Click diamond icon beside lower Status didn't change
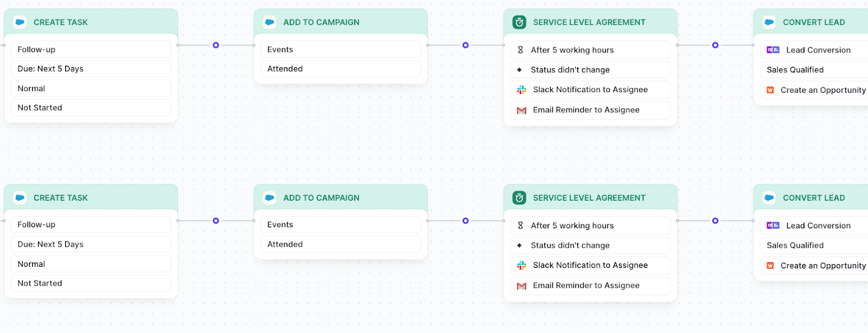Screen dimensions: 868x333 coord(519,246)
